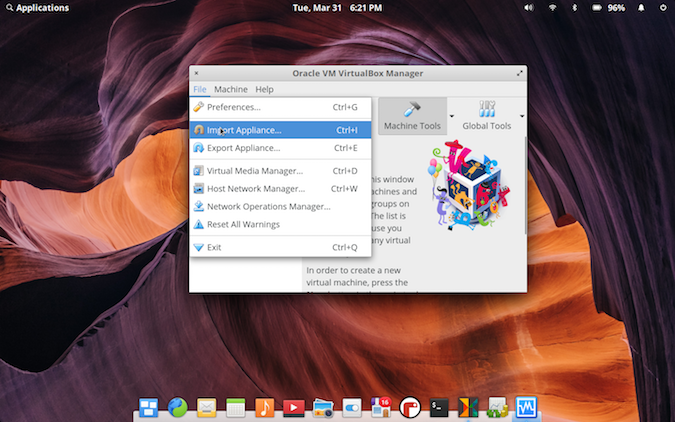Open the File menu
Screen dimensions: 675x422
tap(200, 89)
